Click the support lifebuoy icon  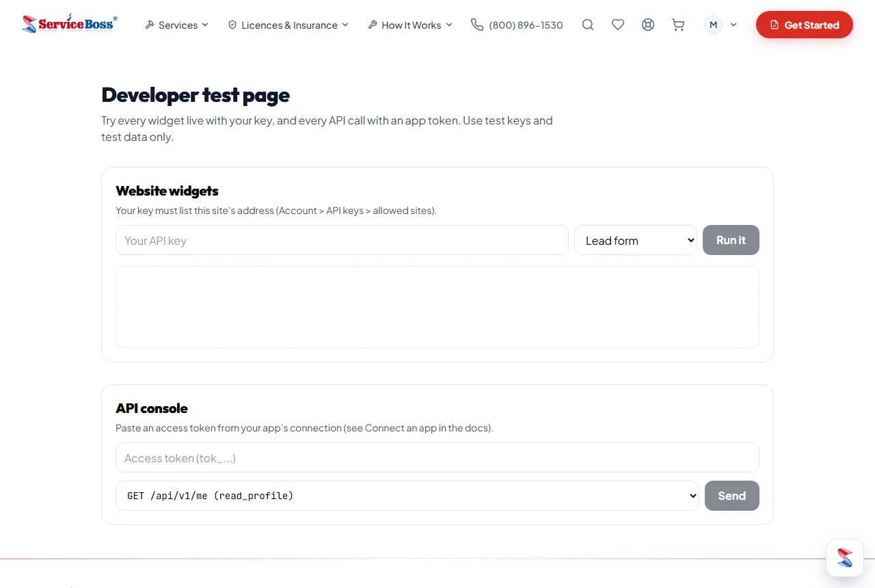tap(648, 25)
